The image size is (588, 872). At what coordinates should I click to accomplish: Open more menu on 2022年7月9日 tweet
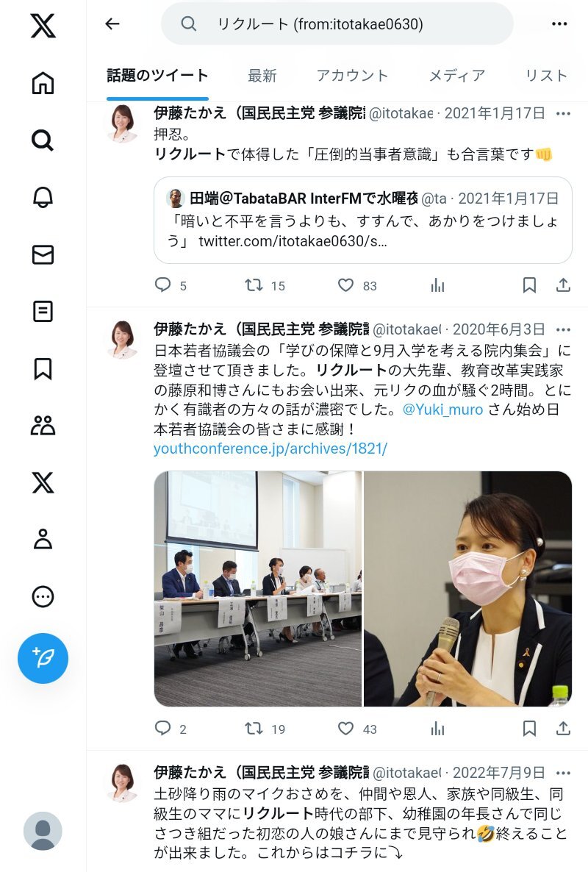pos(563,773)
